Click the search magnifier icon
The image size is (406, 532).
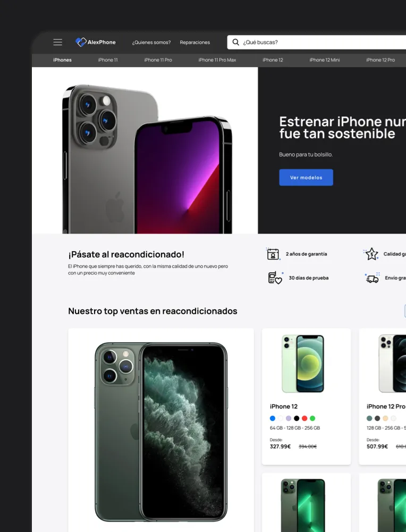point(235,42)
